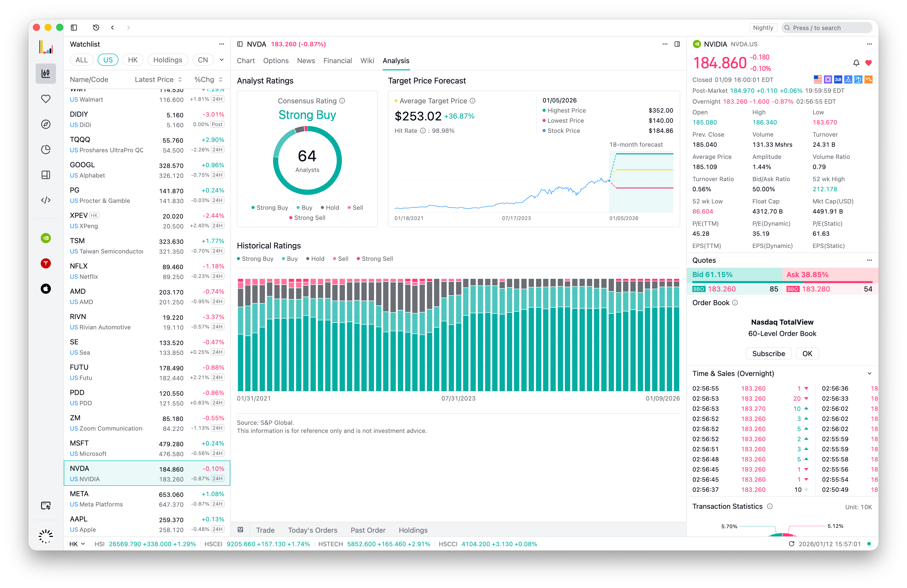Click the refresh icon in status bar
This screenshot has width=907, height=588.
tap(791, 544)
